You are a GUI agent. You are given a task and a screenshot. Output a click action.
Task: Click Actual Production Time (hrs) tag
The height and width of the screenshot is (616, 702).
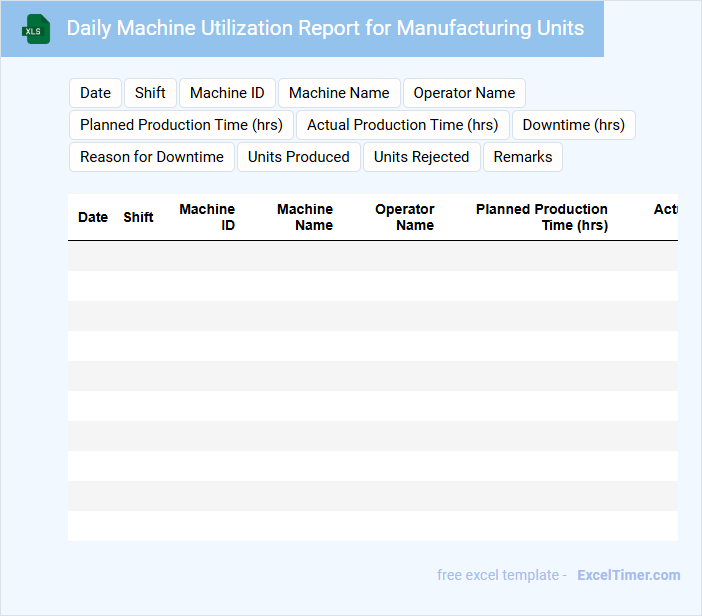(402, 125)
